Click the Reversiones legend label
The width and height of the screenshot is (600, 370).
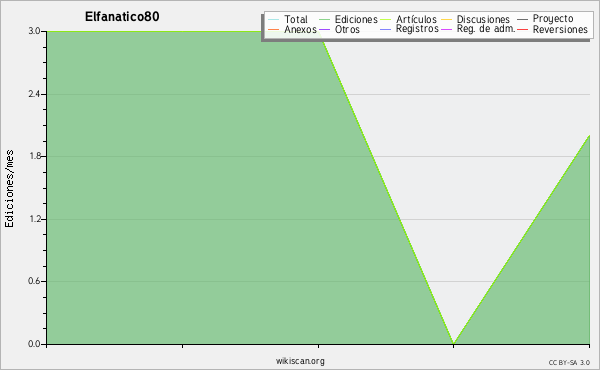click(x=560, y=29)
